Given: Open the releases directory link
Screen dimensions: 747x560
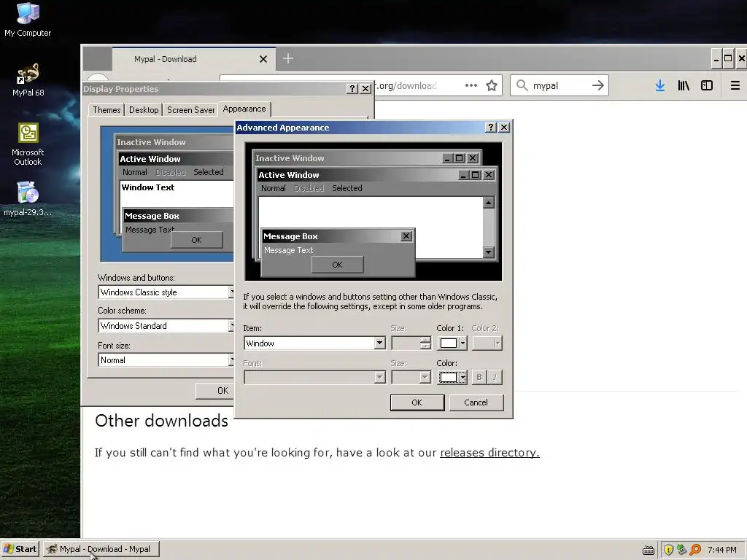Looking at the screenshot, I should (489, 452).
